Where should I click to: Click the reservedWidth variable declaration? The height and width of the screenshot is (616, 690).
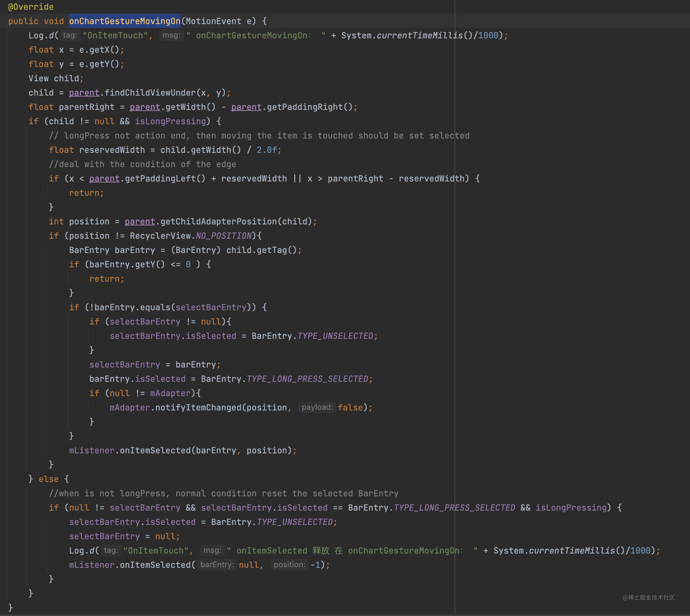pyautogui.click(x=112, y=150)
